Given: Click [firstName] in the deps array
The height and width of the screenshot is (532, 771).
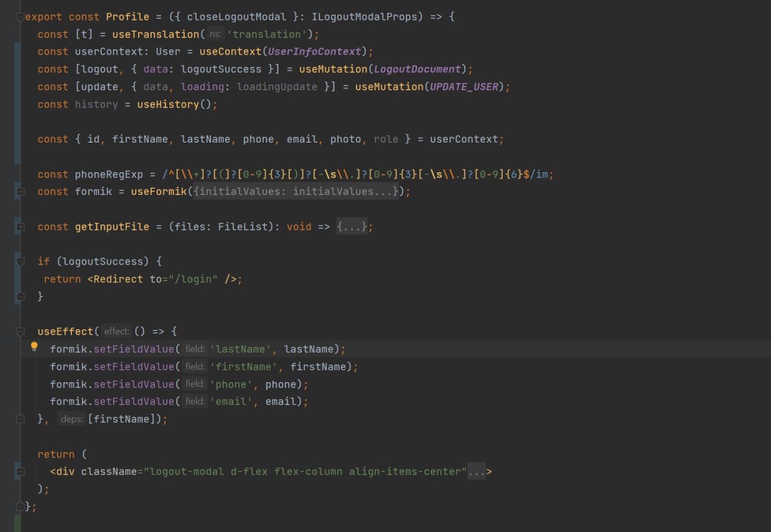Looking at the screenshot, I should click(121, 419).
